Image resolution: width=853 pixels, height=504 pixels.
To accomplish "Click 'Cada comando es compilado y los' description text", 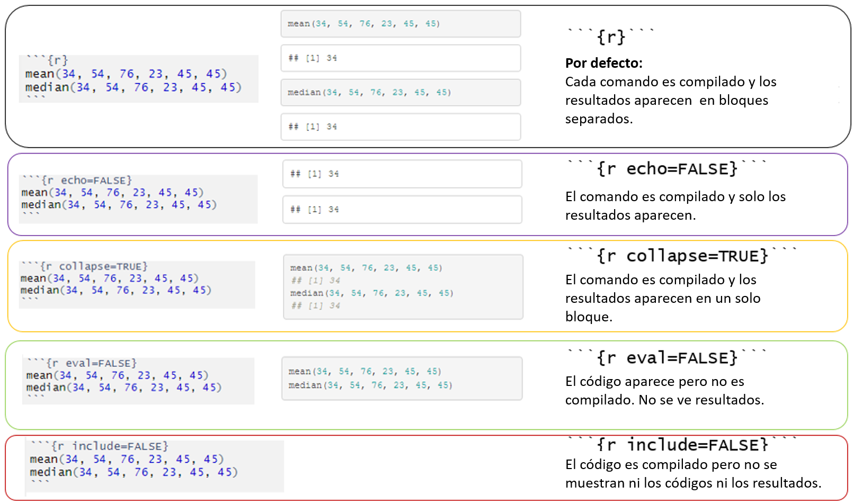I will [671, 82].
